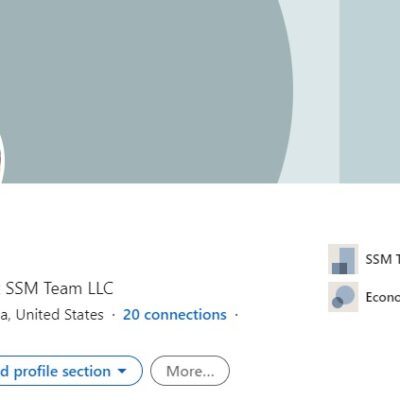
Task: Click the large light circle in school logo
Action: coord(345,294)
